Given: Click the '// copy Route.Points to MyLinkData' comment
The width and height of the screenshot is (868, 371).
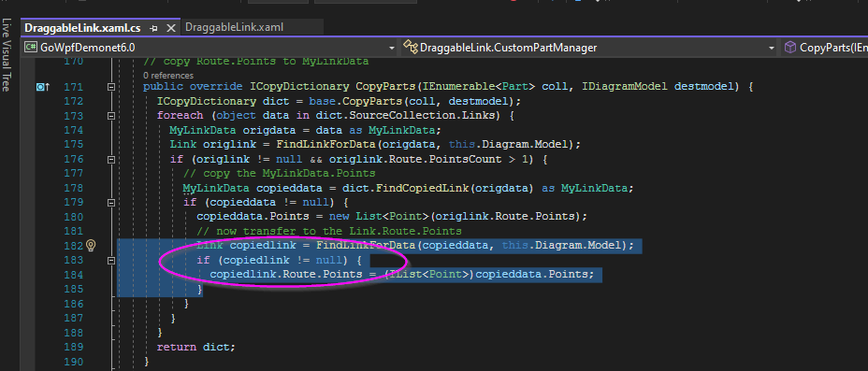Looking at the screenshot, I should click(x=255, y=62).
